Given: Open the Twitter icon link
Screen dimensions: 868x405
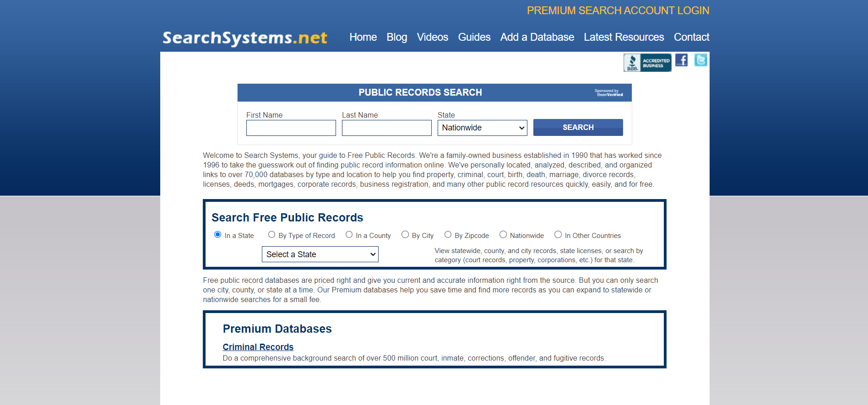Looking at the screenshot, I should [700, 60].
